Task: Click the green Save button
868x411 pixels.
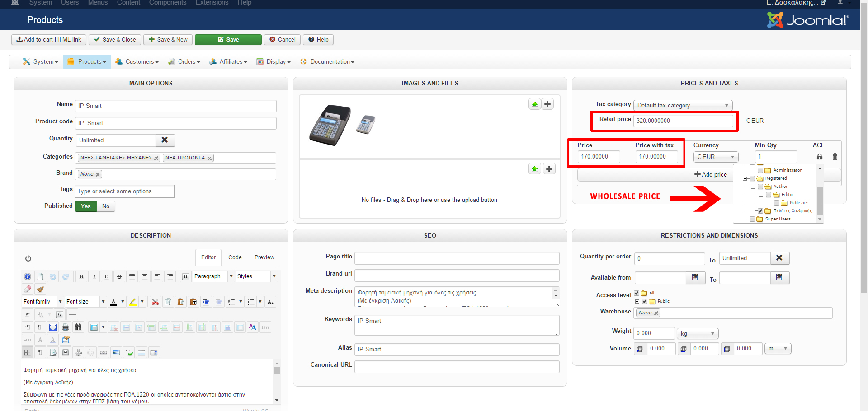Action: click(x=228, y=40)
